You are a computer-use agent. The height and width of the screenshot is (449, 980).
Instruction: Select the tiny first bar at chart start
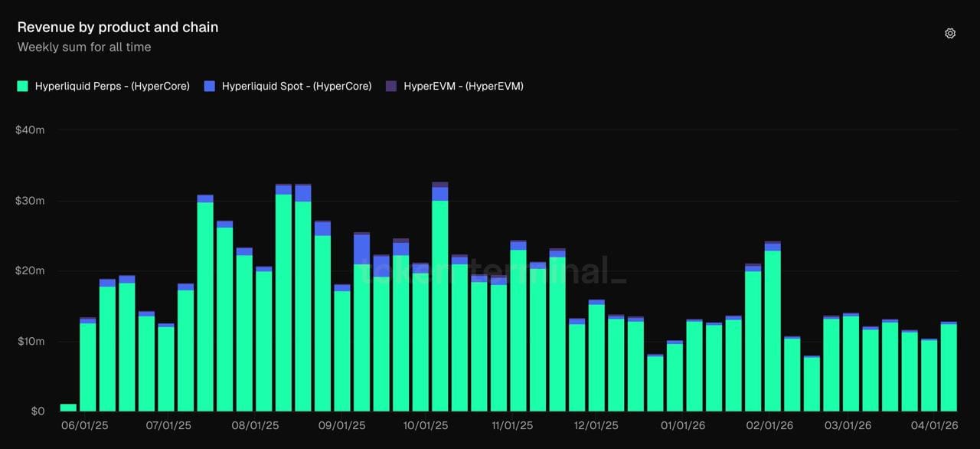click(68, 408)
